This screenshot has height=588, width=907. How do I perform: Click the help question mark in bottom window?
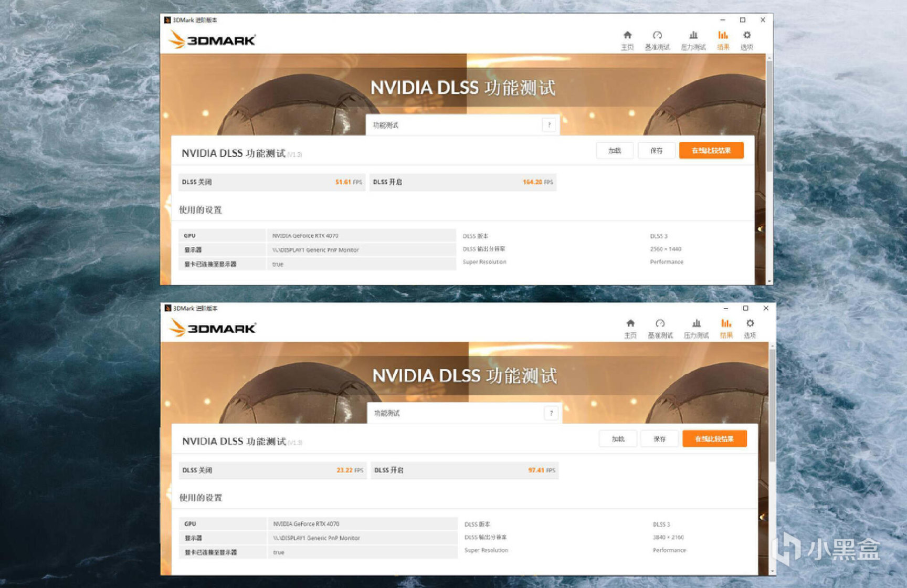point(551,413)
